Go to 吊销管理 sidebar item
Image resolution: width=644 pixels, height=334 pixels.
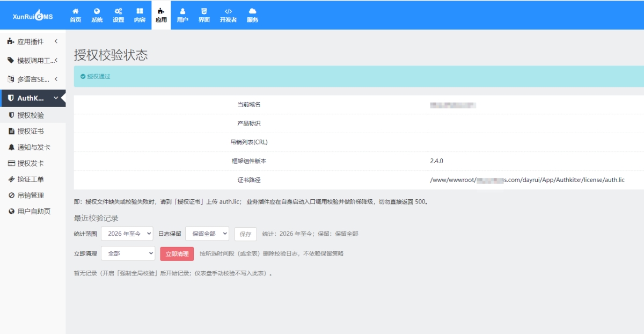point(33,195)
